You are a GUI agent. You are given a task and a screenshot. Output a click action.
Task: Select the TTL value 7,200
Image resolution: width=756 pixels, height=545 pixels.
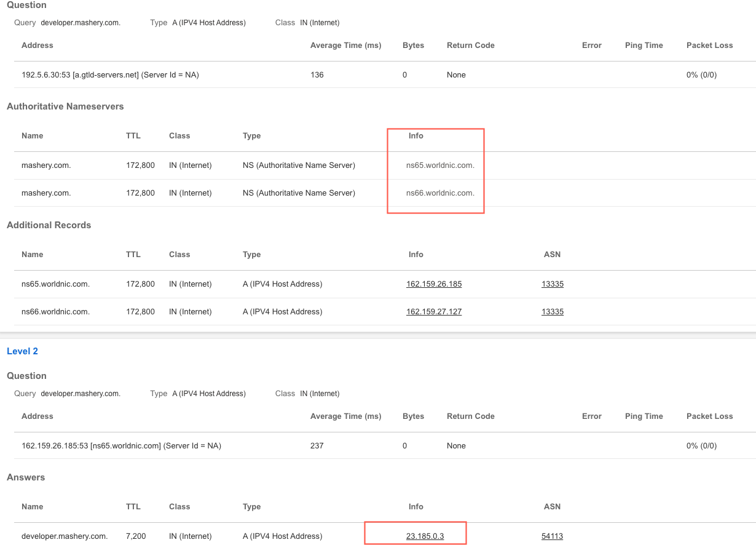[136, 536]
